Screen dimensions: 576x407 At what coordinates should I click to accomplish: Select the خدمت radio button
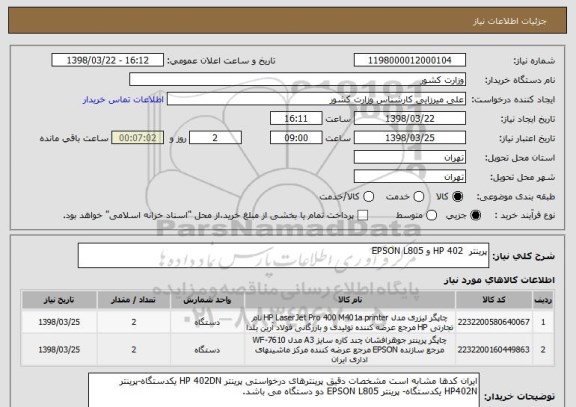click(x=418, y=197)
